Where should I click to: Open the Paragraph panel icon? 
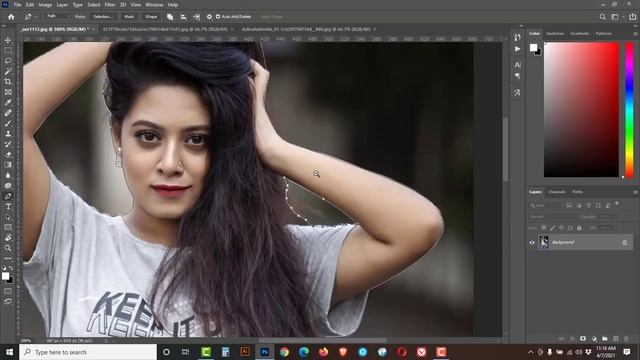(x=517, y=76)
